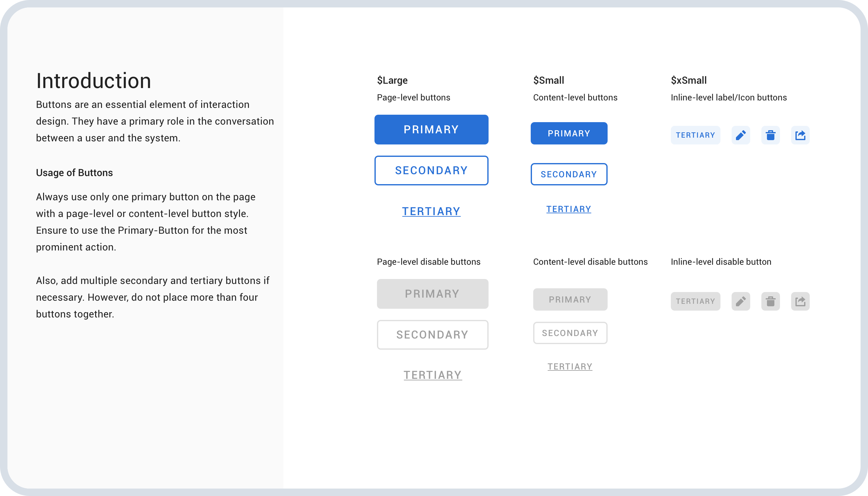Click the small disabled gray TERTIARY link

(570, 366)
